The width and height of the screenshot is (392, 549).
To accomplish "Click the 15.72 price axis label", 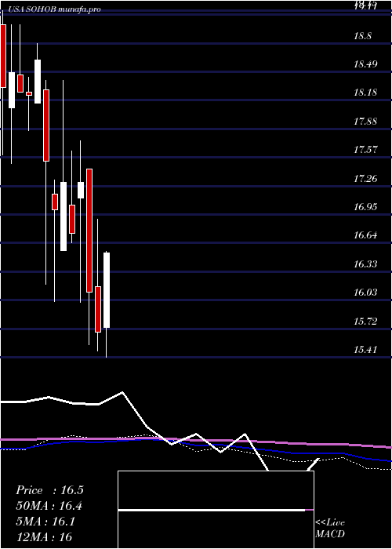I will pyautogui.click(x=365, y=321).
